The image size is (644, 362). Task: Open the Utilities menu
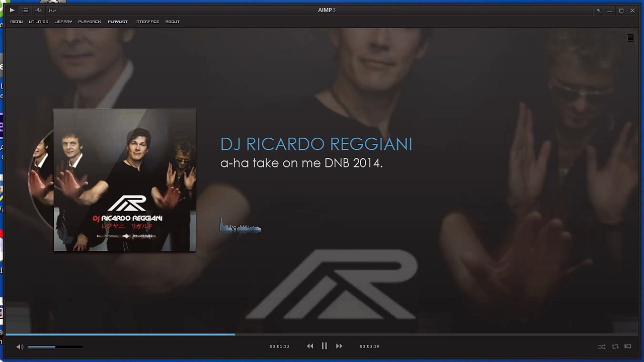point(39,22)
